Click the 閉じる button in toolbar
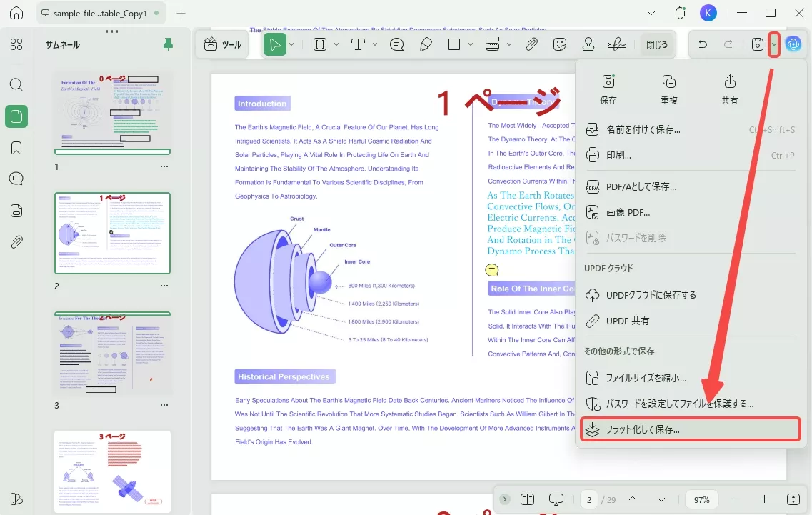 tap(657, 44)
